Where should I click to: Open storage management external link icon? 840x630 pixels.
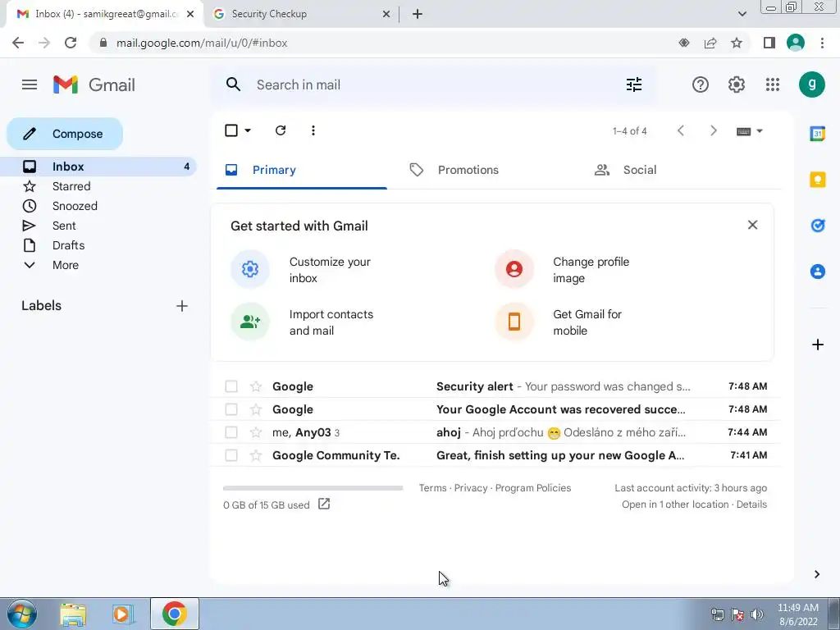(324, 504)
